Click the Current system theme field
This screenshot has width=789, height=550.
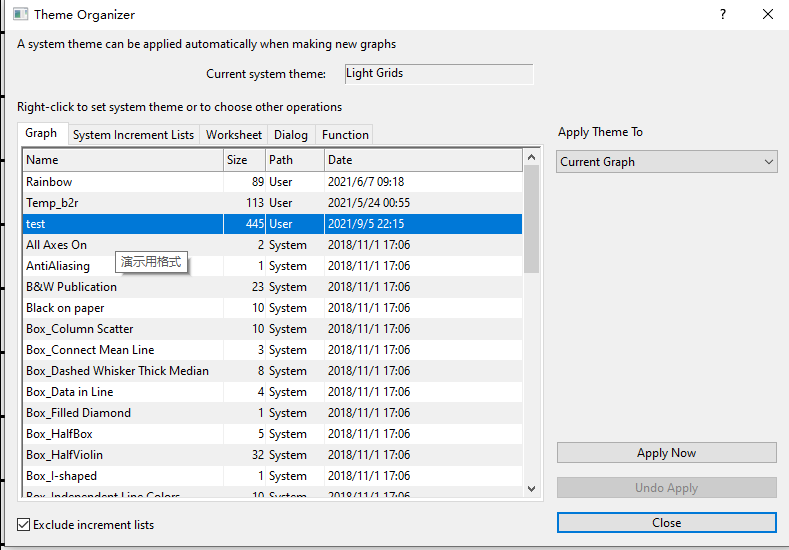(x=438, y=74)
